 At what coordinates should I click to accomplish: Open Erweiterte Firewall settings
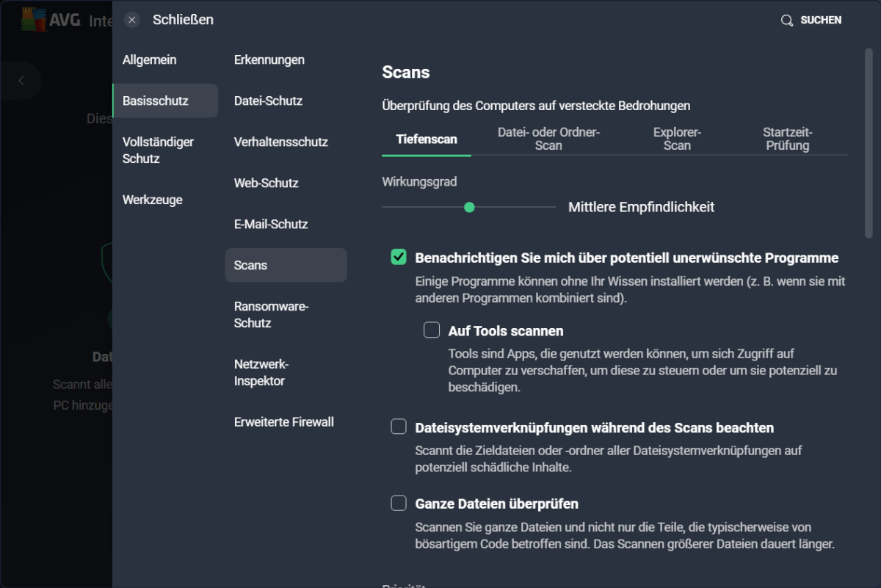pyautogui.click(x=286, y=422)
